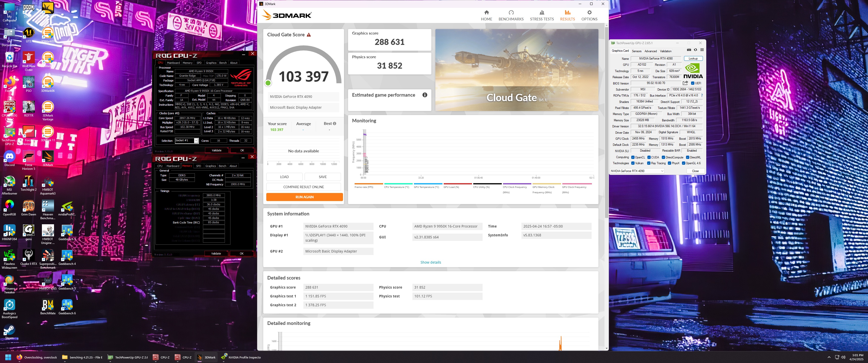Show hidden system tray icons chevron

pos(829,357)
